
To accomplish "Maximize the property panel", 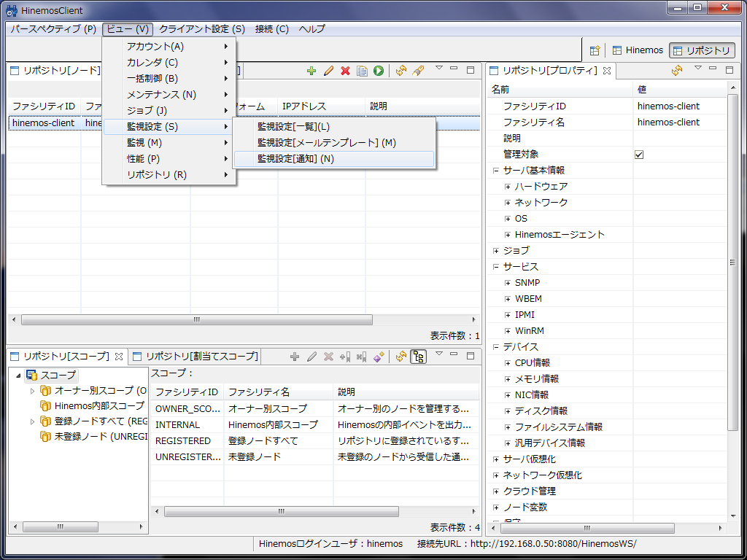I will pyautogui.click(x=729, y=70).
